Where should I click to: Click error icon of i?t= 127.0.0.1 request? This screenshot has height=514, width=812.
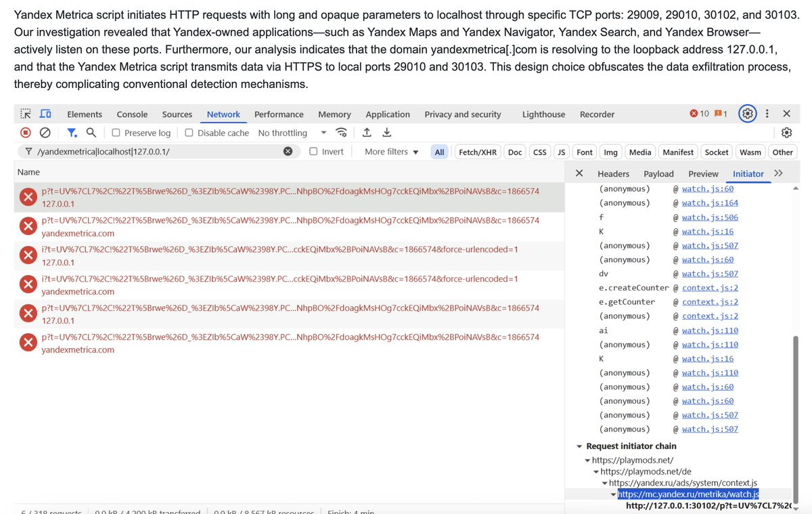pyautogui.click(x=28, y=255)
